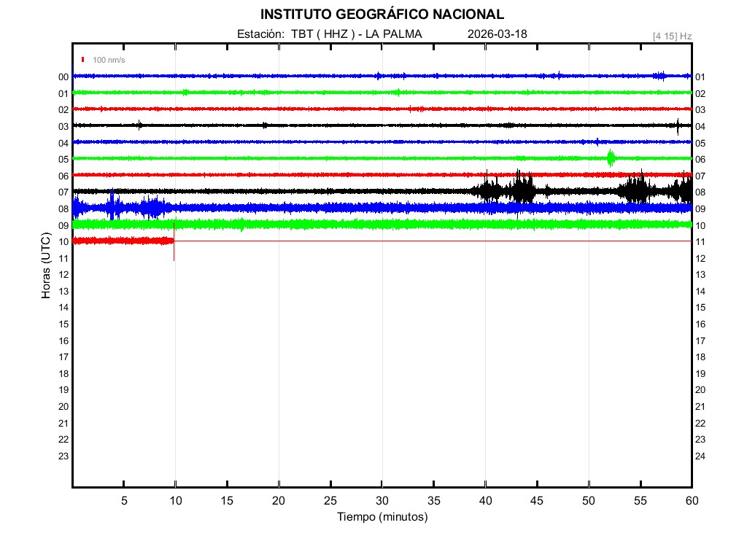Click the green seismic burst near minute 52
This screenshot has width=747, height=560.
[x=611, y=157]
